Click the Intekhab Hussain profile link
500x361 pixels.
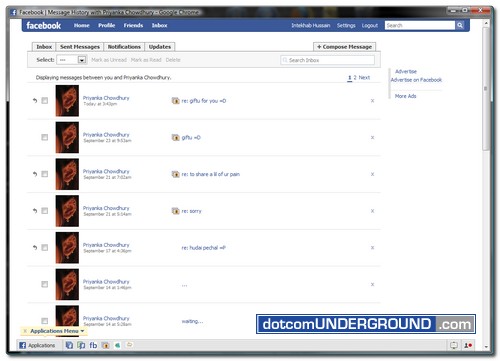pyautogui.click(x=311, y=25)
